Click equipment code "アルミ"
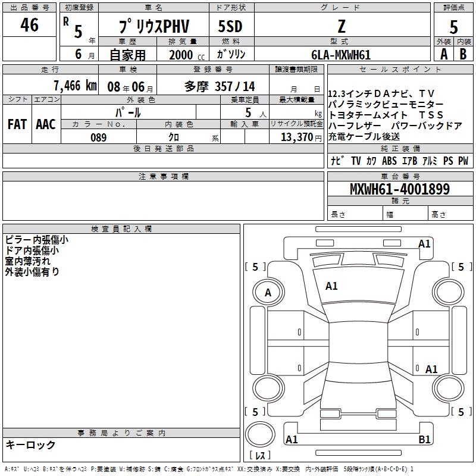Viewport: 476px width, 476px height. pos(430,161)
